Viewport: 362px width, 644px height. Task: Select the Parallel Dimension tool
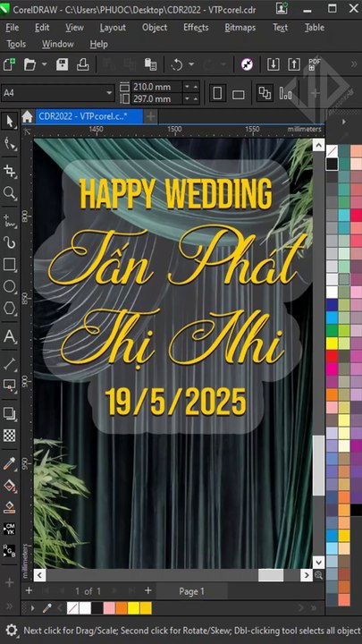(x=9, y=364)
